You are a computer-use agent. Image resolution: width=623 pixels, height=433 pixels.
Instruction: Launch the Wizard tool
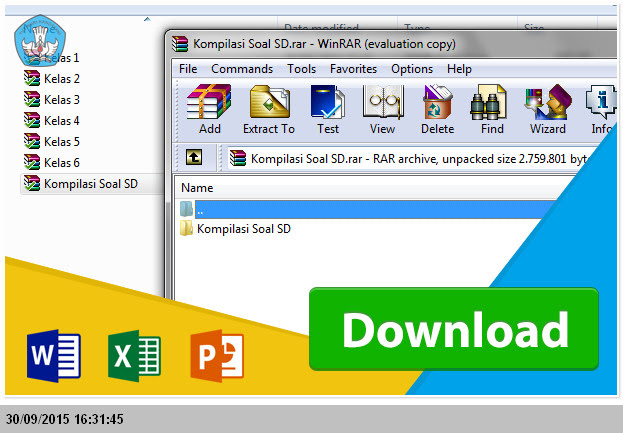548,102
